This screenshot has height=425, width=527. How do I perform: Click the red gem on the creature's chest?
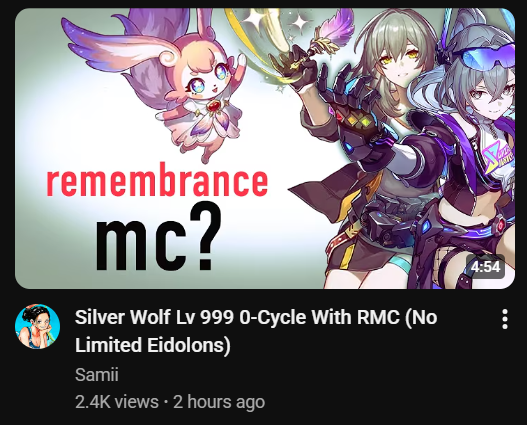[x=212, y=107]
